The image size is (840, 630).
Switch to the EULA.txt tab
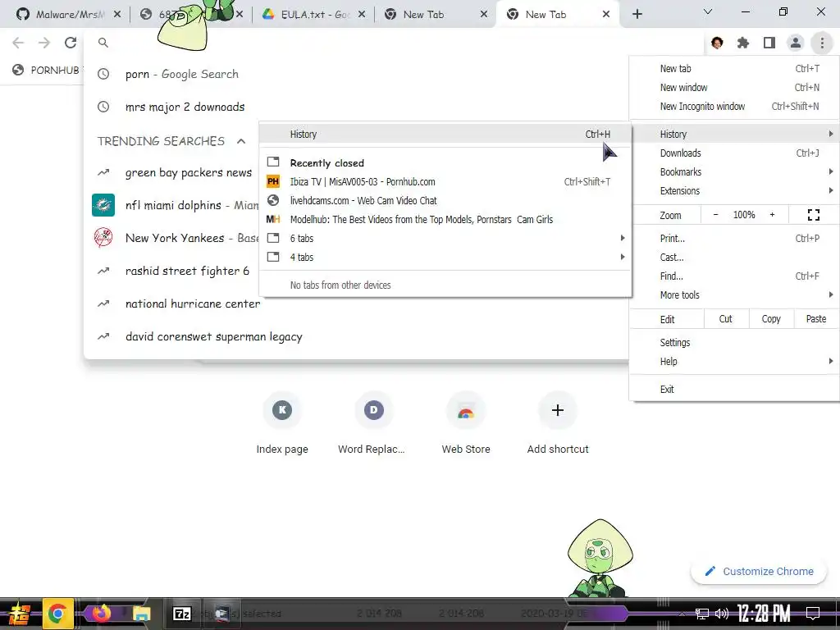tap(313, 15)
